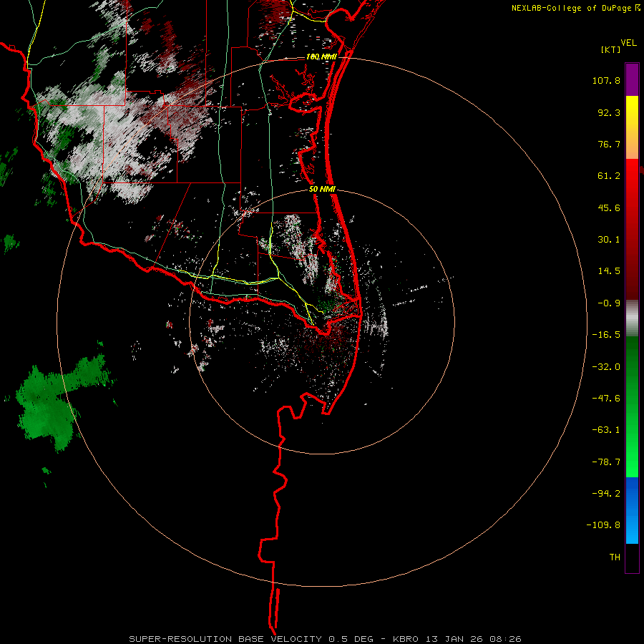Image resolution: width=644 pixels, height=644 pixels.
Task: Click the blue band of the color bar
Action: (632, 510)
